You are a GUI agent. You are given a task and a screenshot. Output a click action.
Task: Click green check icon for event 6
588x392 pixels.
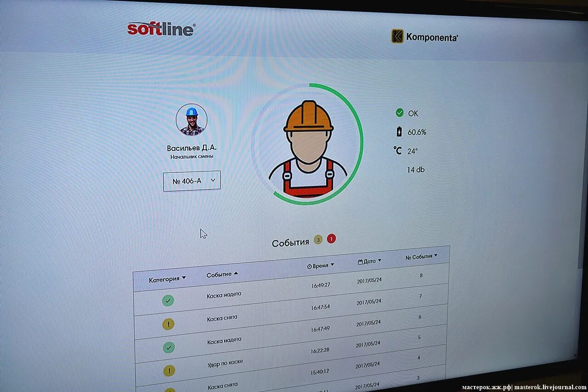click(169, 347)
